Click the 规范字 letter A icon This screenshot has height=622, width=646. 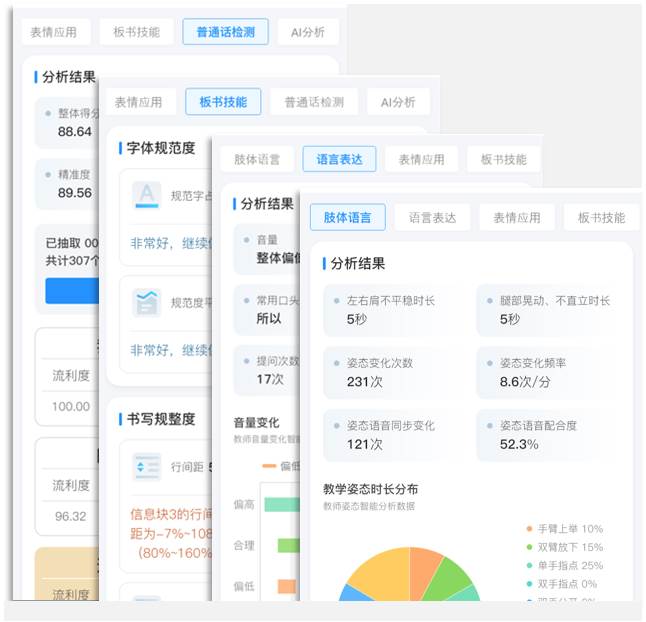coord(147,195)
